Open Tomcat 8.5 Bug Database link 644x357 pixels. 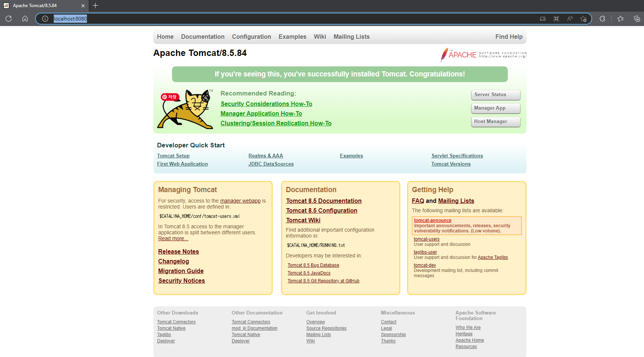click(313, 265)
